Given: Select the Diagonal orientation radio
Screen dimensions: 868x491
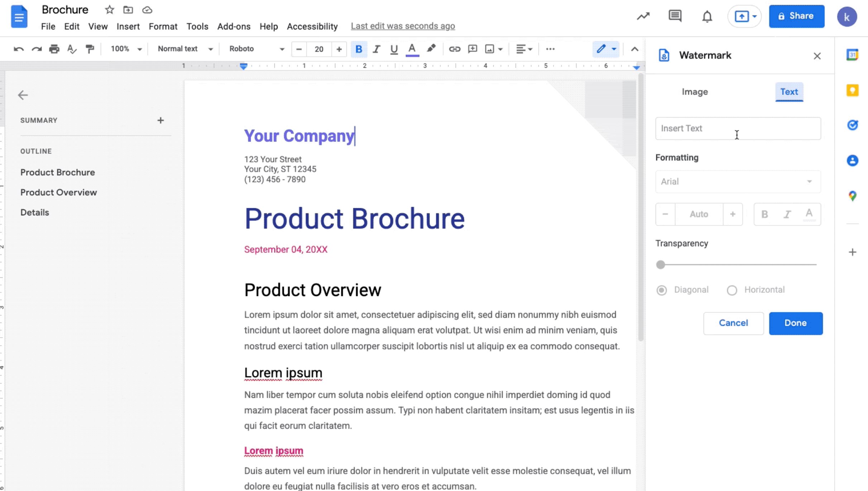Looking at the screenshot, I should [x=662, y=290].
